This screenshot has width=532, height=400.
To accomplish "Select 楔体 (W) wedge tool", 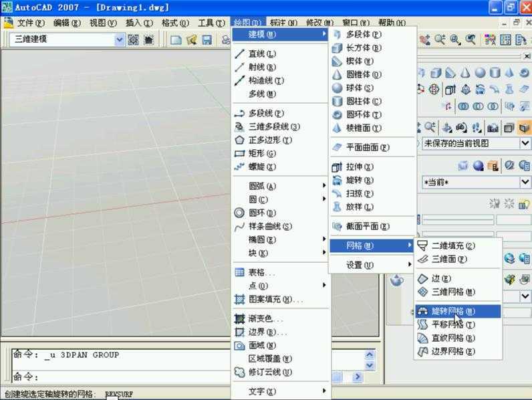I will 372,61.
